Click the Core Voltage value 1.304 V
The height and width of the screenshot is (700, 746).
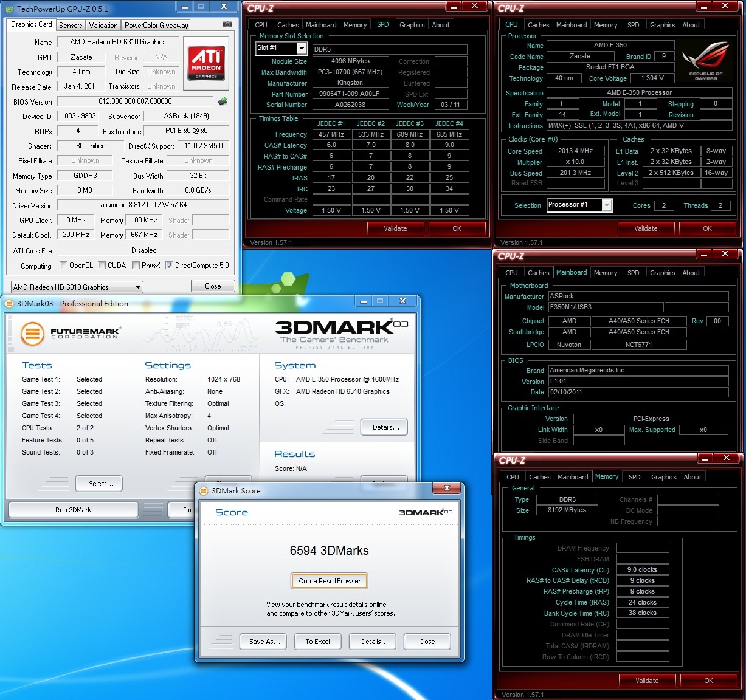click(652, 78)
